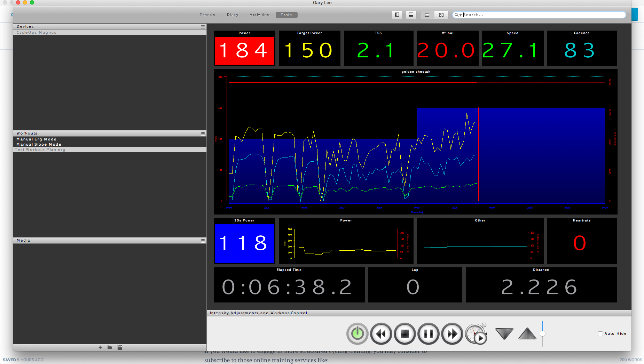Click the clapperboard media icon
644x364 pixels.
(120, 347)
